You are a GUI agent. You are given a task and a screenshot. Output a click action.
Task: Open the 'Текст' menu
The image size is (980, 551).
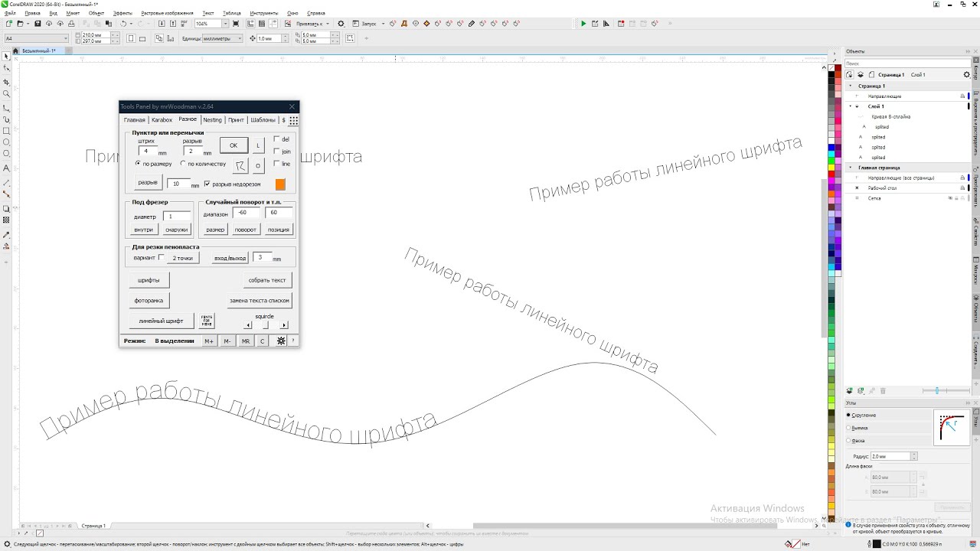coord(208,13)
